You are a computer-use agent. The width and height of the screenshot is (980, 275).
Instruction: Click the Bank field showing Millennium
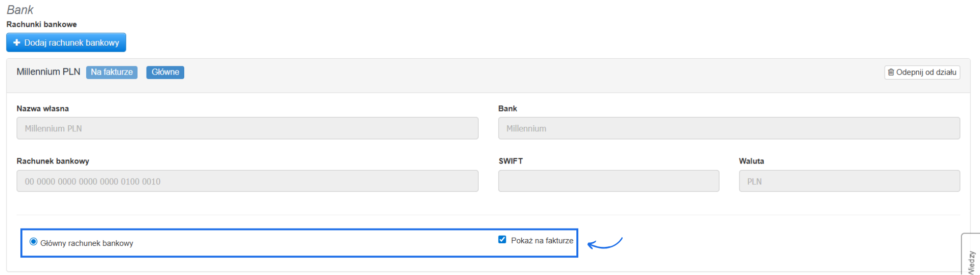click(728, 129)
